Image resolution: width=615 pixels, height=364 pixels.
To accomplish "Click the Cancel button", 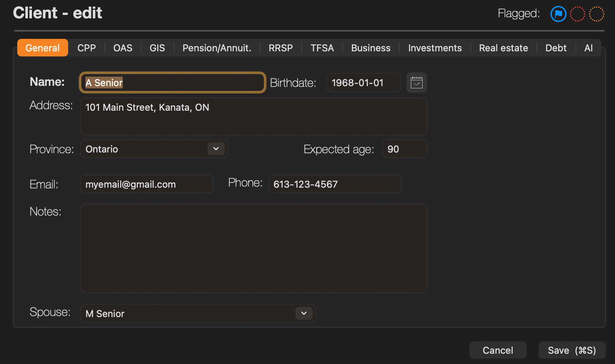I will click(x=498, y=350).
